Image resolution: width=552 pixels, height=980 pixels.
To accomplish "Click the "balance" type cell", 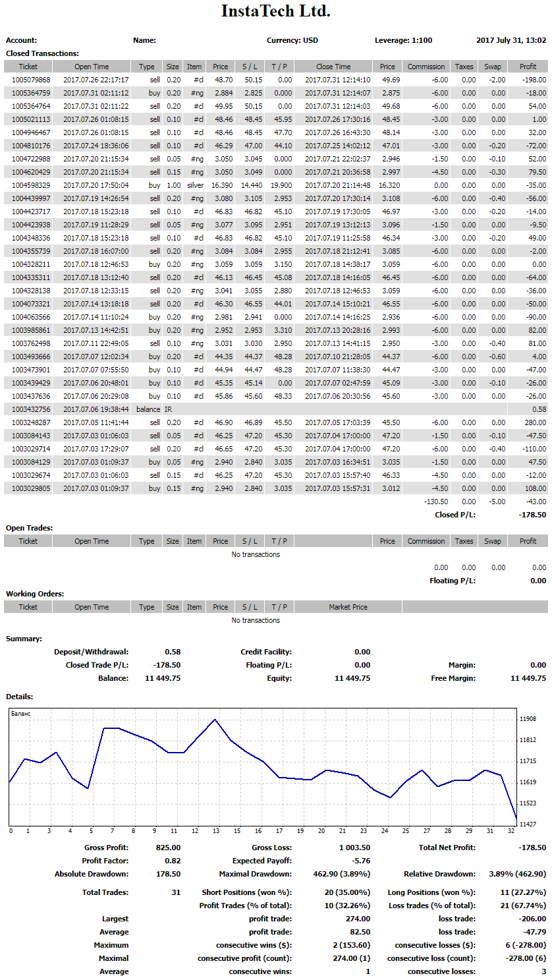I will point(148,409).
